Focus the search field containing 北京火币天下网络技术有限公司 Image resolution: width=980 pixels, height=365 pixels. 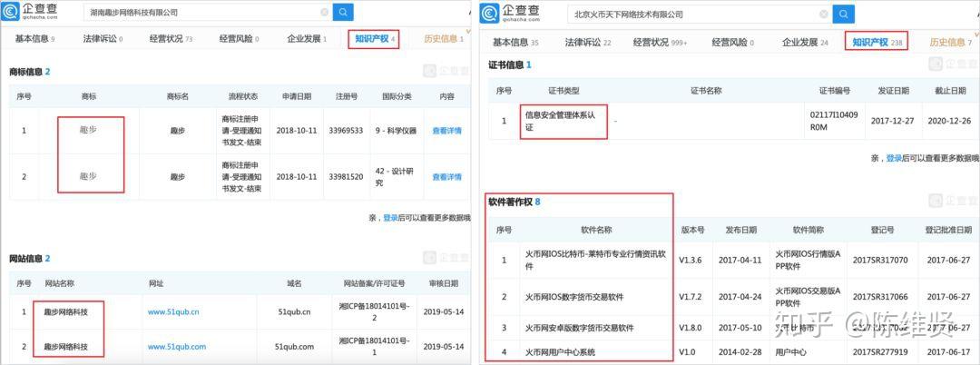tap(700, 14)
